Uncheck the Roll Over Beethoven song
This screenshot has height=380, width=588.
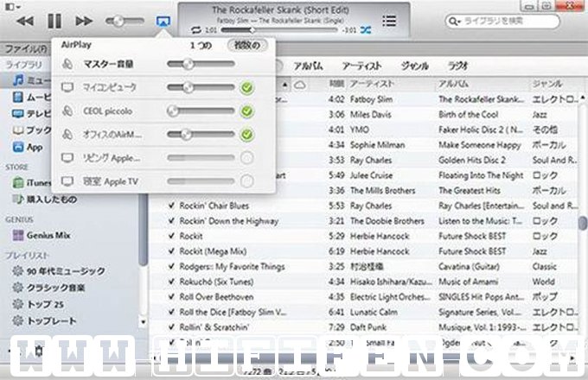[171, 297]
